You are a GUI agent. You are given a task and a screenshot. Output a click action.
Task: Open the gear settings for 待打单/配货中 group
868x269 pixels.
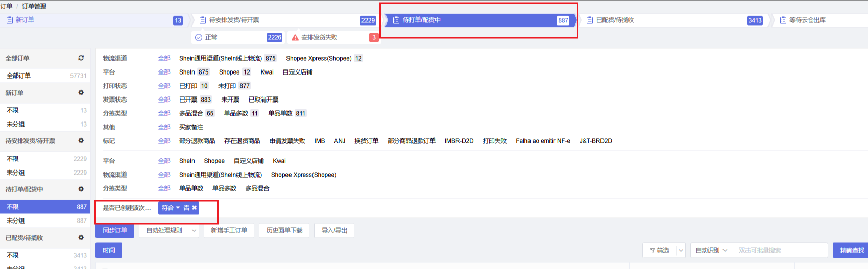point(81,189)
